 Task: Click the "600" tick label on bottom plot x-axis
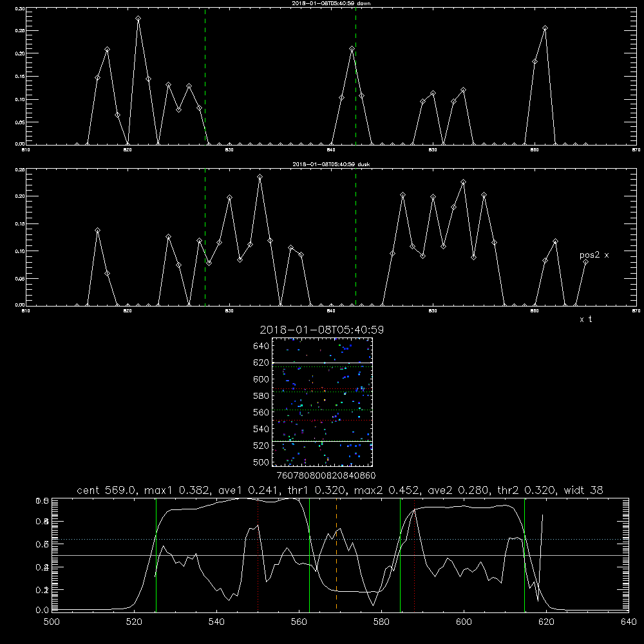point(464,622)
